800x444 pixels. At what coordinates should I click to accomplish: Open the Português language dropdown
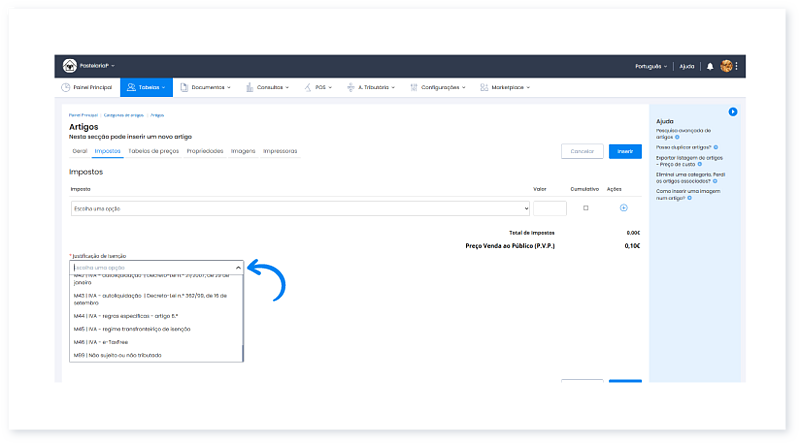(x=651, y=66)
